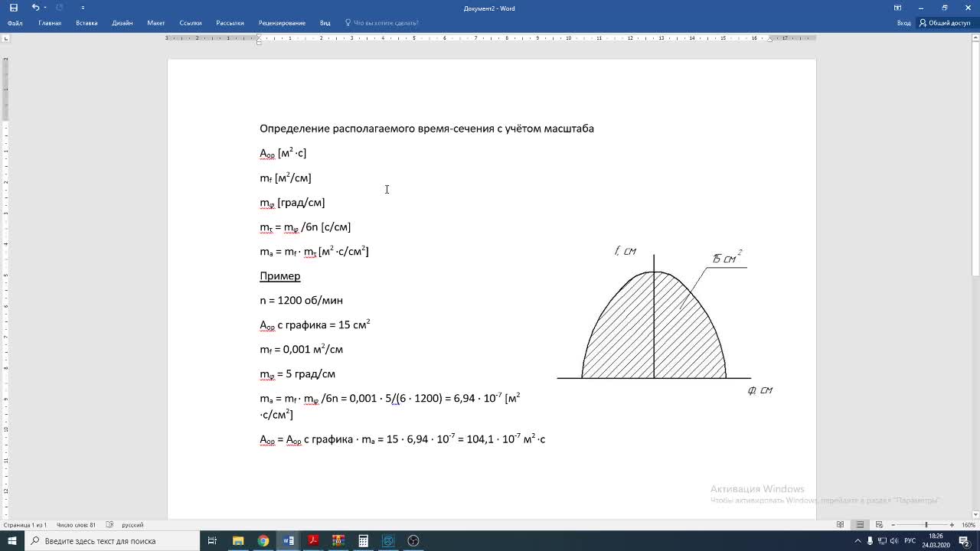Viewport: 980px width, 551px height.
Task: Click the page count 'Страница 1 из 1'
Action: [x=25, y=525]
